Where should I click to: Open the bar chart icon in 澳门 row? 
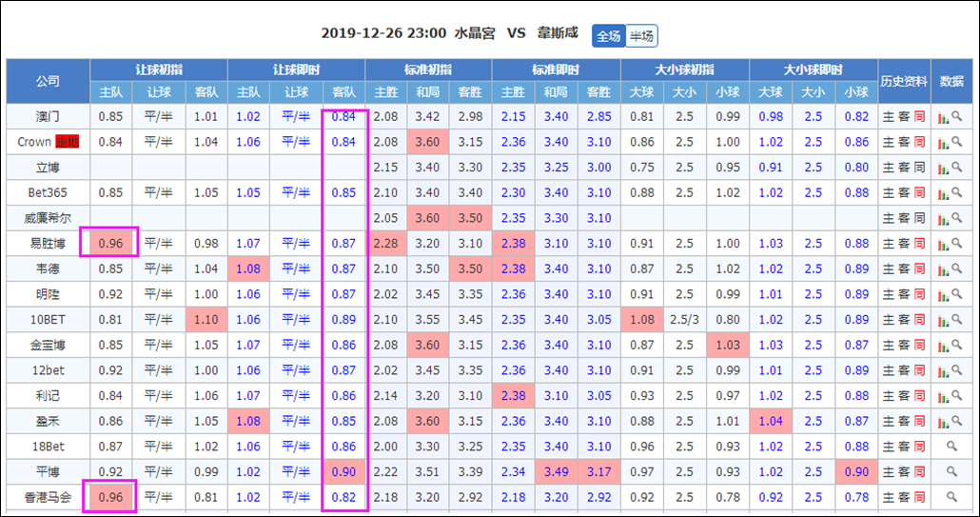pos(943,116)
